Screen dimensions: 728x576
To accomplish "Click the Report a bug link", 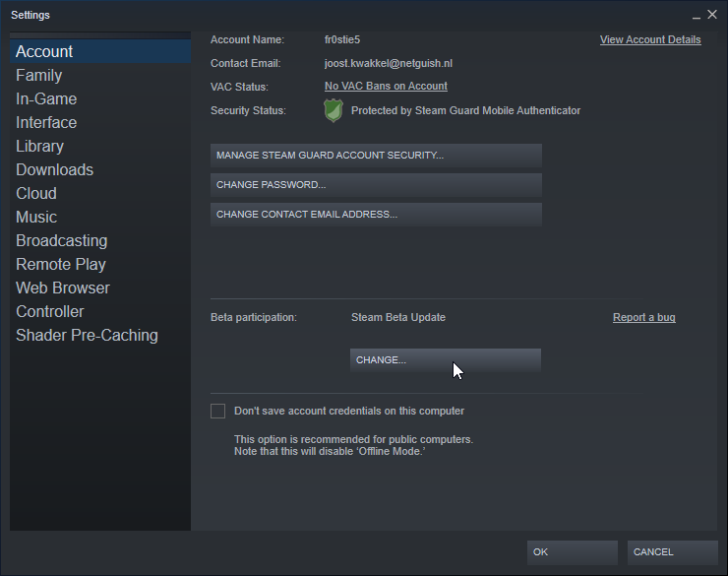I will pos(643,318).
